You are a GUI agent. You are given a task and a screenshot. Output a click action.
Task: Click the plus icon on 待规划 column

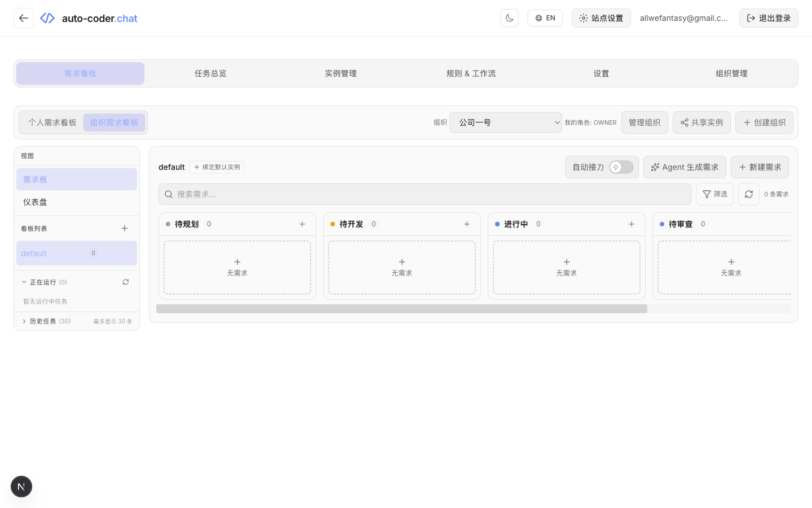point(302,224)
